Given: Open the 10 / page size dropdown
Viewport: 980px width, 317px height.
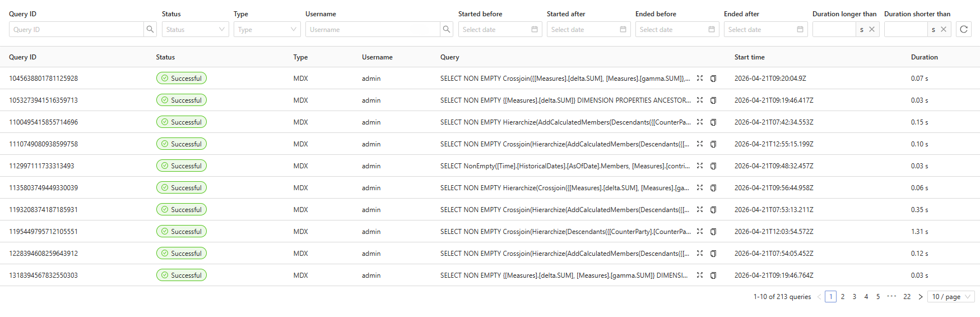Looking at the screenshot, I should click(x=951, y=297).
